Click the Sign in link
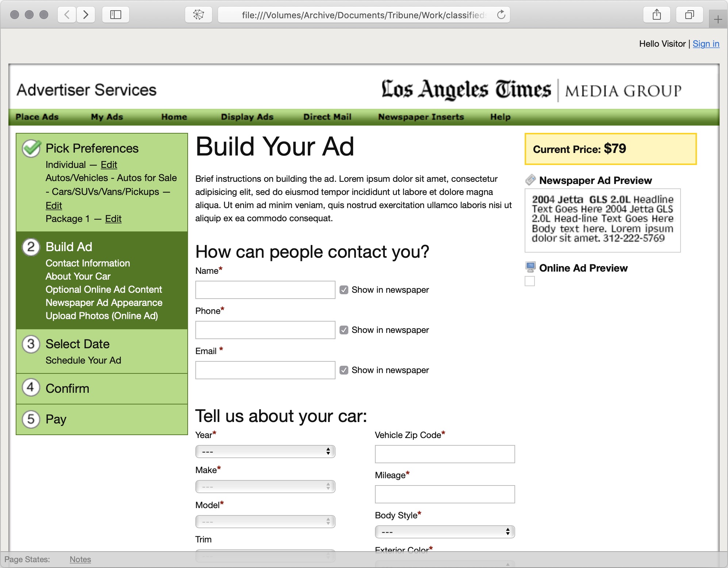The height and width of the screenshot is (568, 728). click(706, 43)
